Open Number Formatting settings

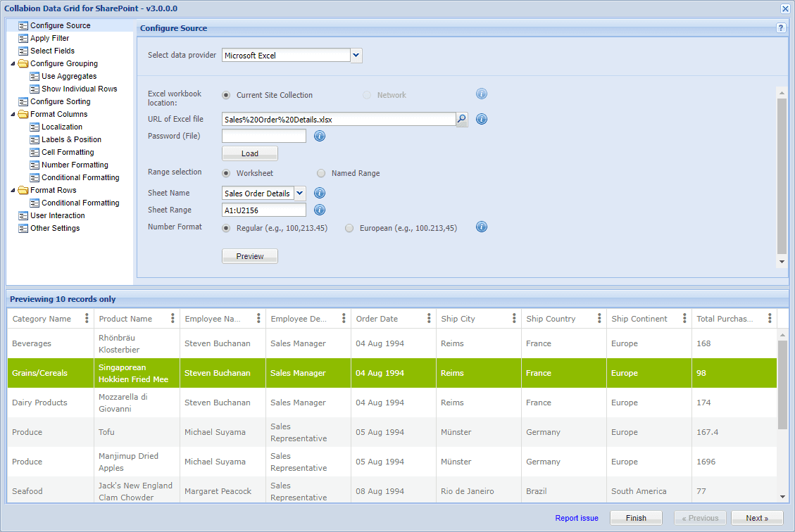(75, 165)
